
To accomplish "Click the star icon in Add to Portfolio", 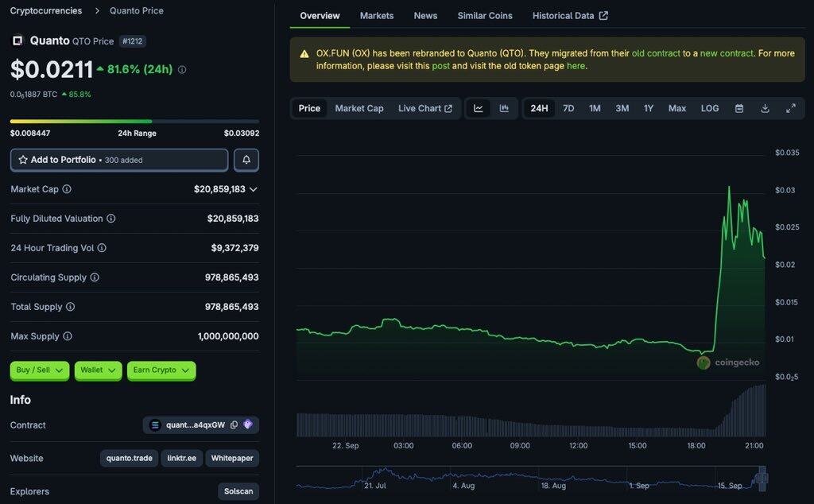I will tap(23, 160).
